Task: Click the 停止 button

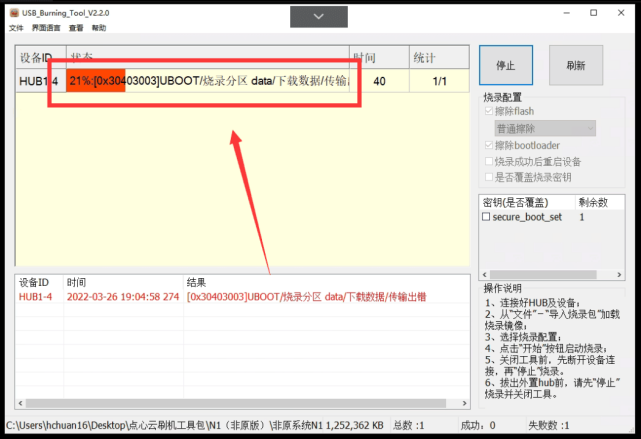Action: (x=506, y=65)
